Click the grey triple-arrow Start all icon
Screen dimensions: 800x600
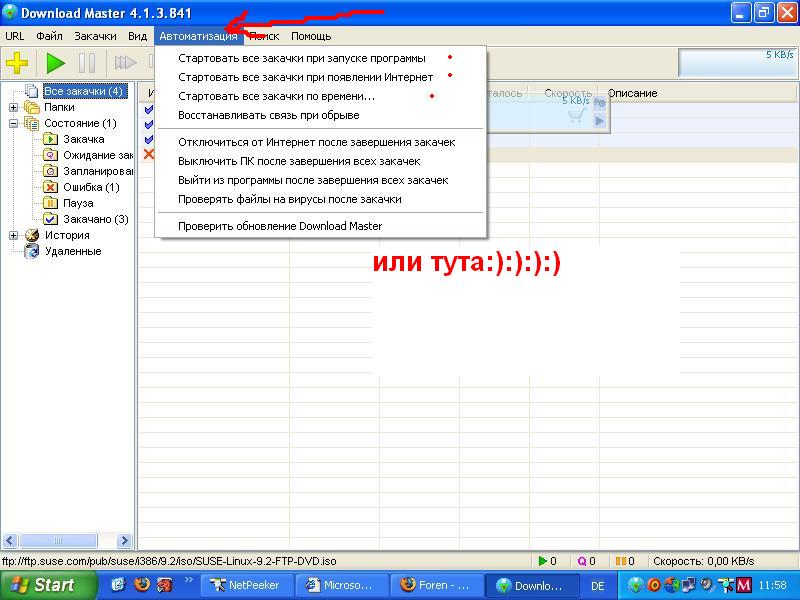pos(125,63)
